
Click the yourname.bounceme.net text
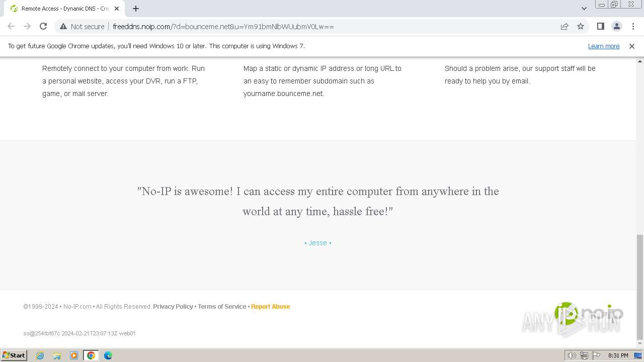[x=284, y=94]
